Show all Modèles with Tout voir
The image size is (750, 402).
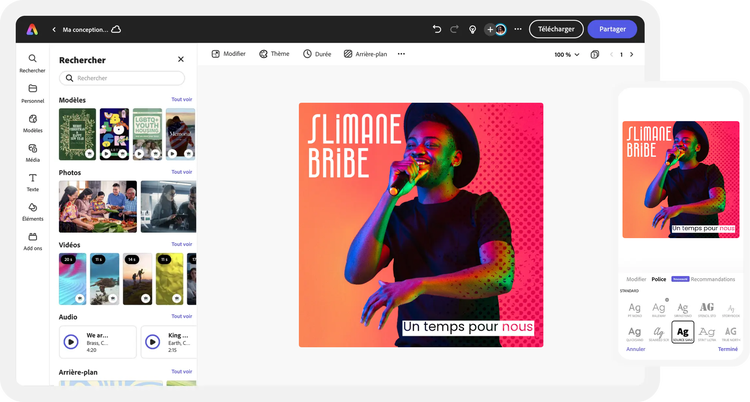(182, 100)
